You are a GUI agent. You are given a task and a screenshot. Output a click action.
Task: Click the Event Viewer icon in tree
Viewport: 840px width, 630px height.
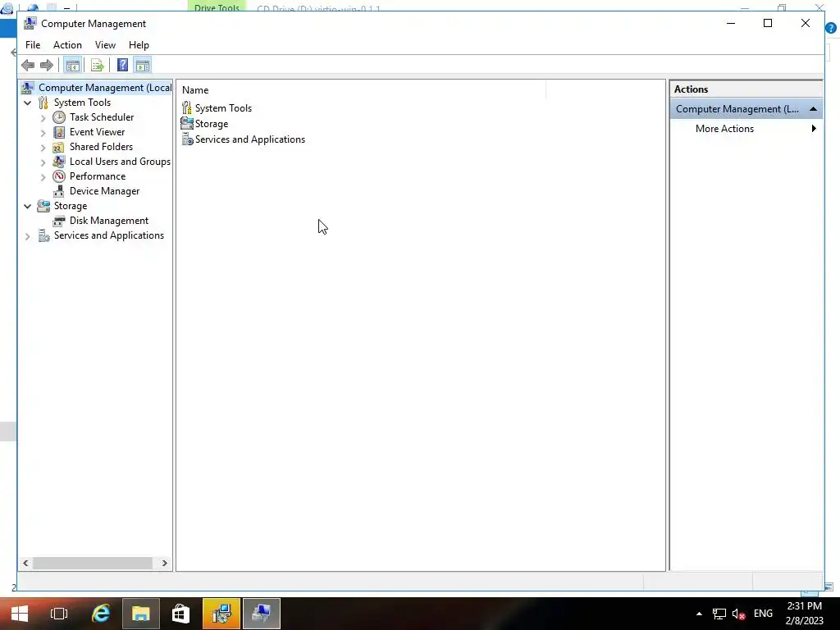(59, 132)
